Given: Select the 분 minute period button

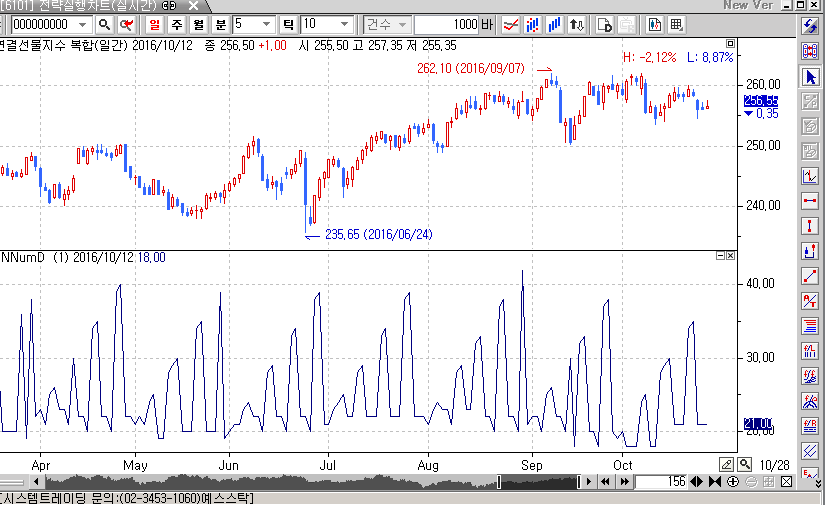Looking at the screenshot, I should coord(220,24).
